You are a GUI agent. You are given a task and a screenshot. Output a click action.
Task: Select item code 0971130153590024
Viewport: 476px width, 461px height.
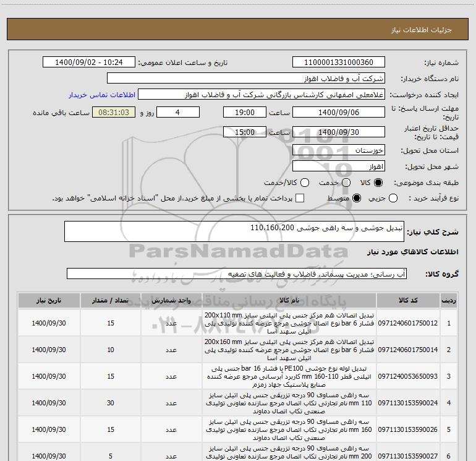pos(408,403)
